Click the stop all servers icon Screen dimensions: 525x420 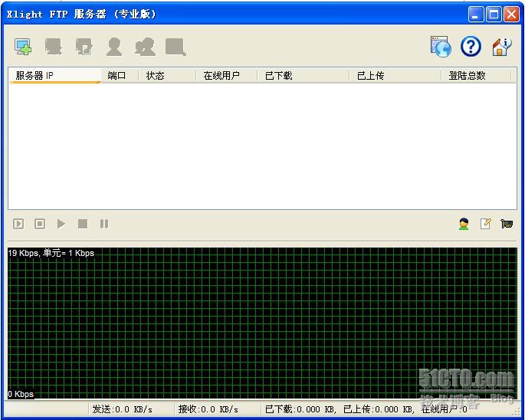(x=40, y=224)
